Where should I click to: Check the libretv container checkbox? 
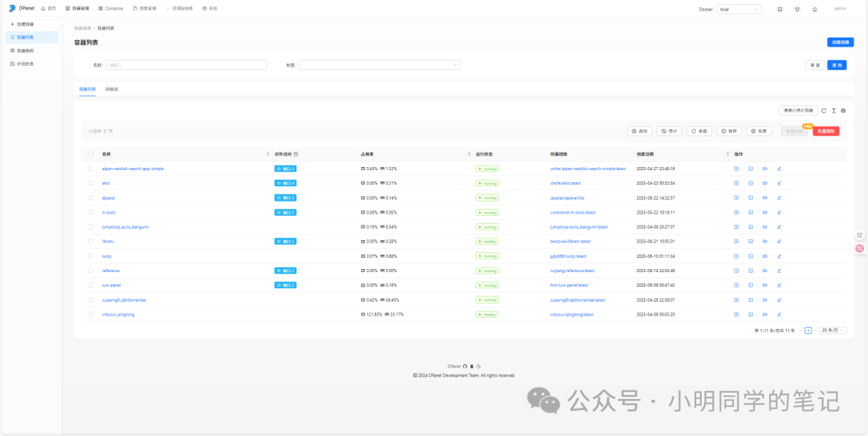pyautogui.click(x=91, y=241)
